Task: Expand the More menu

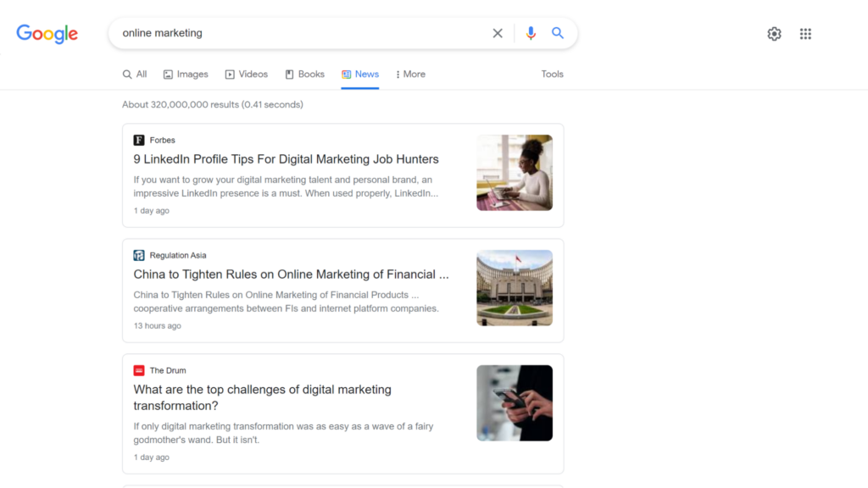Action: pyautogui.click(x=410, y=75)
